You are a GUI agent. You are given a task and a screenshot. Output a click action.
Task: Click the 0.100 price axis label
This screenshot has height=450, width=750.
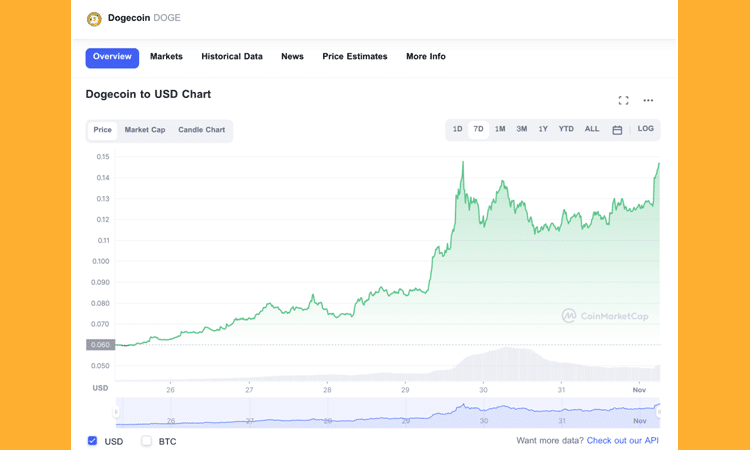pyautogui.click(x=100, y=262)
